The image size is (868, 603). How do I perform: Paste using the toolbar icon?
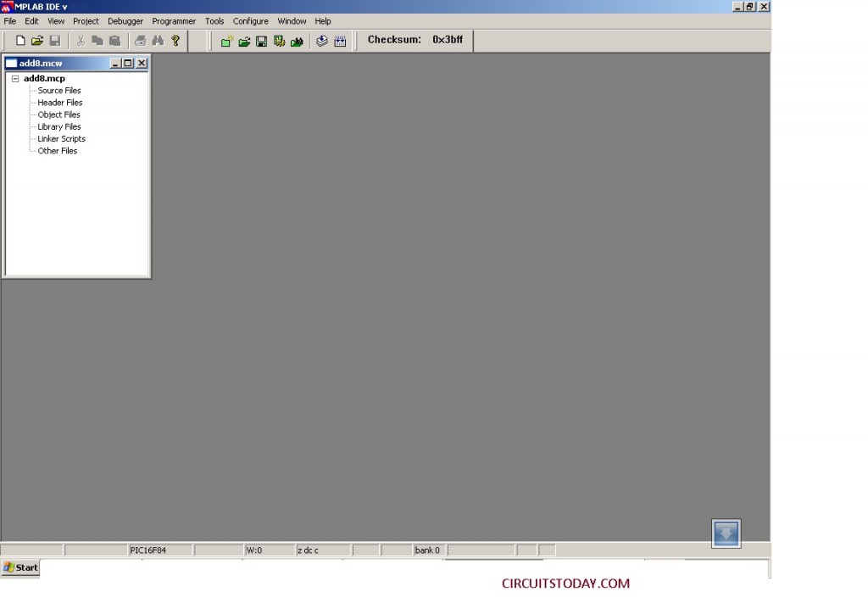pyautogui.click(x=114, y=40)
